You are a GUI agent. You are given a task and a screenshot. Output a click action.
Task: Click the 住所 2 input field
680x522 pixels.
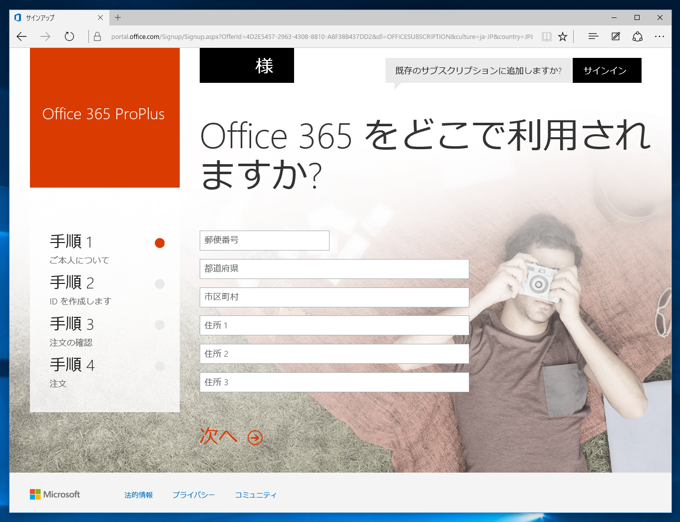click(x=334, y=354)
